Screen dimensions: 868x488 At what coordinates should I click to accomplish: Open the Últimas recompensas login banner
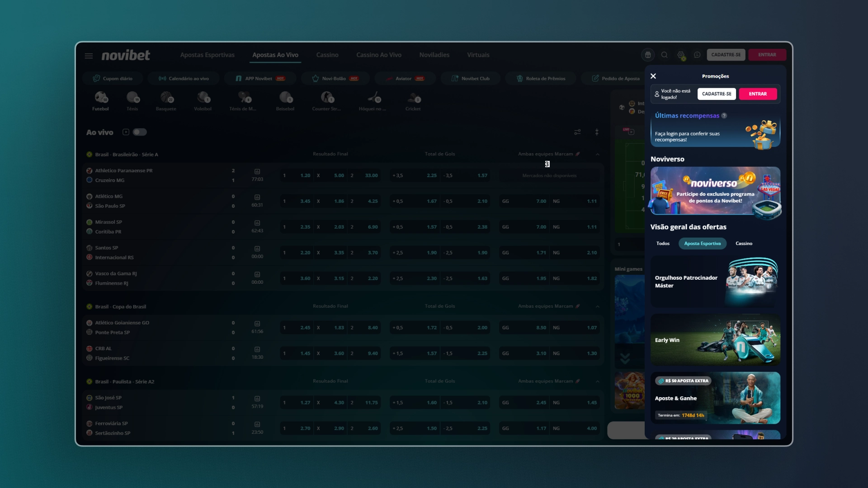[x=715, y=128]
